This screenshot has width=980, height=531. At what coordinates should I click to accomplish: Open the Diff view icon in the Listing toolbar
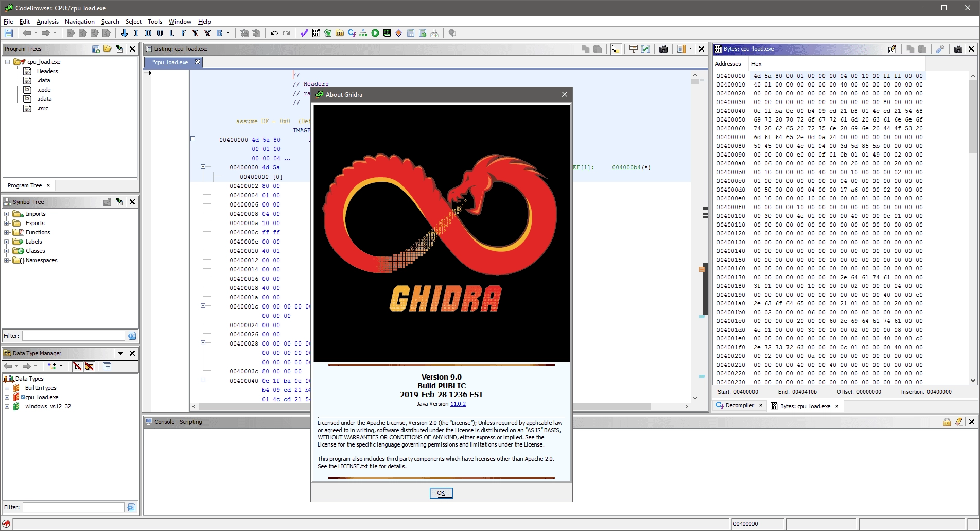coord(645,49)
